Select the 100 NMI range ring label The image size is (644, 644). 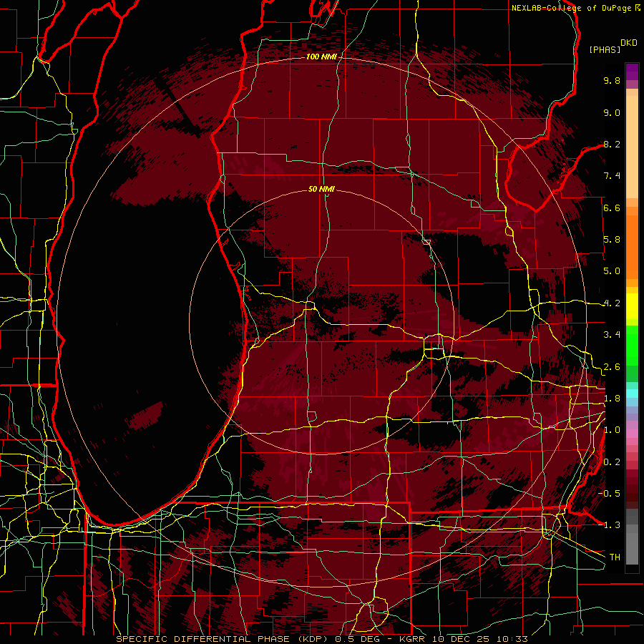click(x=321, y=57)
